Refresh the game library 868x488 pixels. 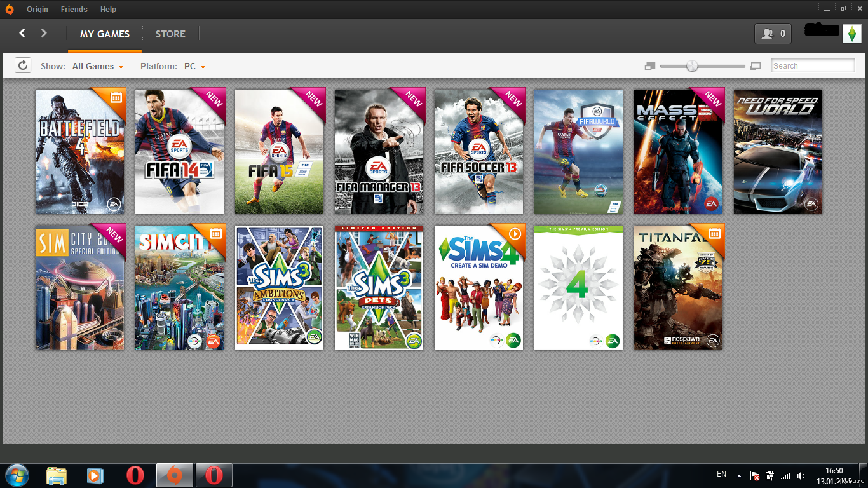(x=23, y=65)
